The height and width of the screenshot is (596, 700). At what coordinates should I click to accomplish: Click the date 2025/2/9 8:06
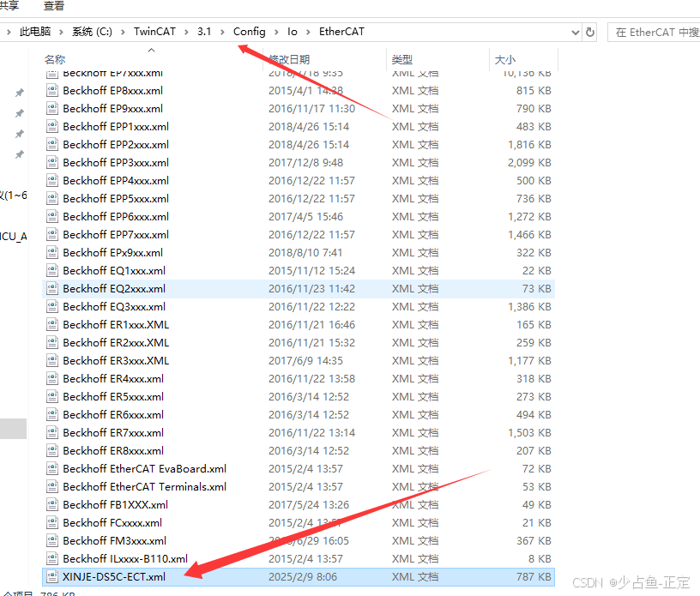click(303, 577)
